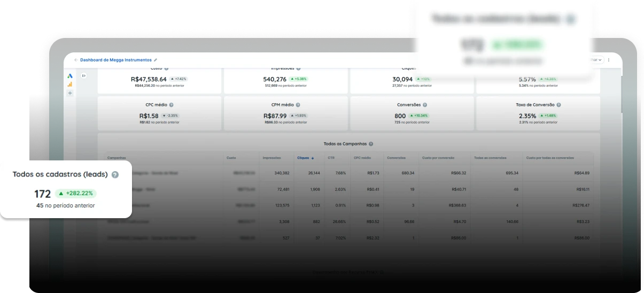The image size is (644, 293).
Task: Select the 540,276 impressions value
Action: (275, 79)
